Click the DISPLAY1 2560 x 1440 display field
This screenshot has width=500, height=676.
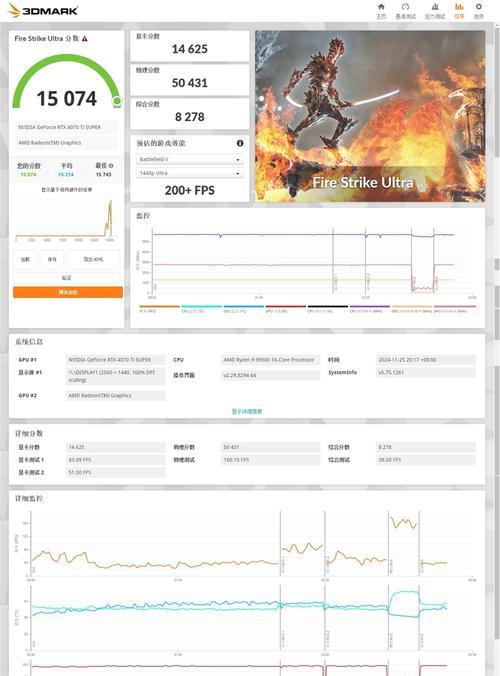(115, 376)
